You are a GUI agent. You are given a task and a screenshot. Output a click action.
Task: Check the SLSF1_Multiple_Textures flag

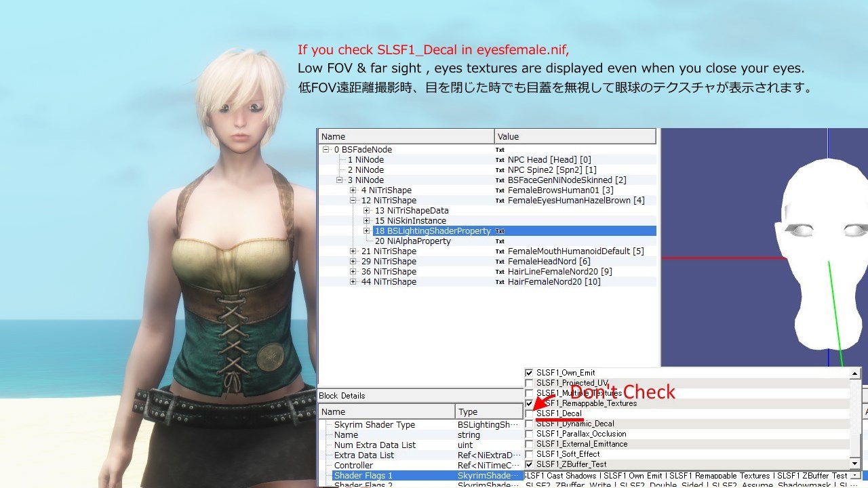tap(529, 393)
